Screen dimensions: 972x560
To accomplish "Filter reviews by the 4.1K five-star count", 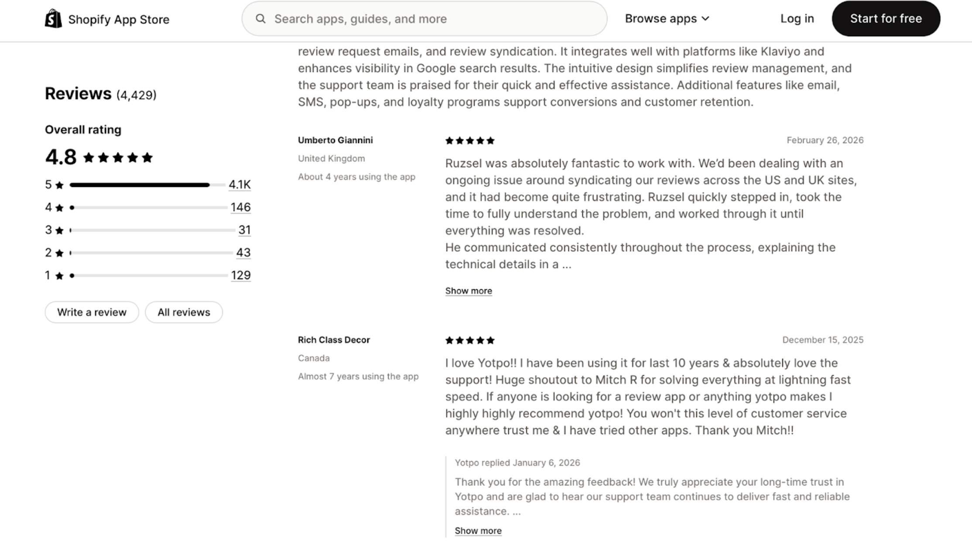I will click(x=240, y=184).
